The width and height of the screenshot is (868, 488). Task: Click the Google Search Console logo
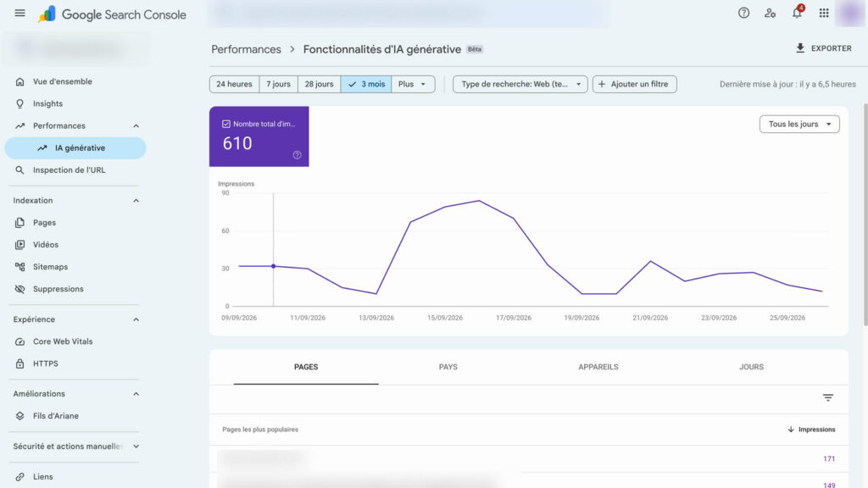(113, 14)
